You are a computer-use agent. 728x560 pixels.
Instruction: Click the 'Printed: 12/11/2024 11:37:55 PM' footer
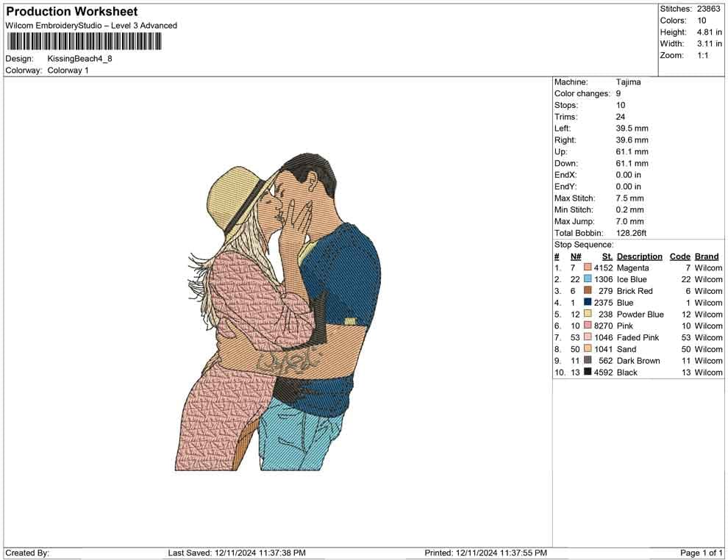485,553
